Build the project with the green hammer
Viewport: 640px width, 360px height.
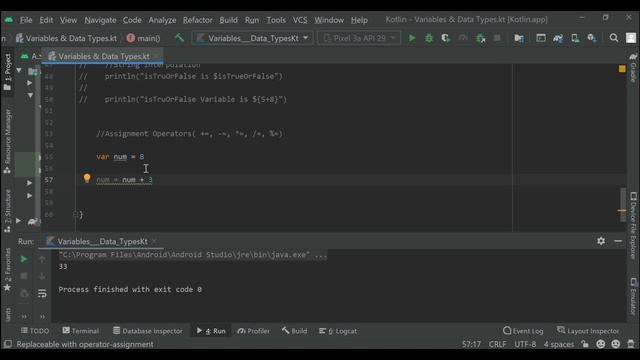pyautogui.click(x=179, y=38)
